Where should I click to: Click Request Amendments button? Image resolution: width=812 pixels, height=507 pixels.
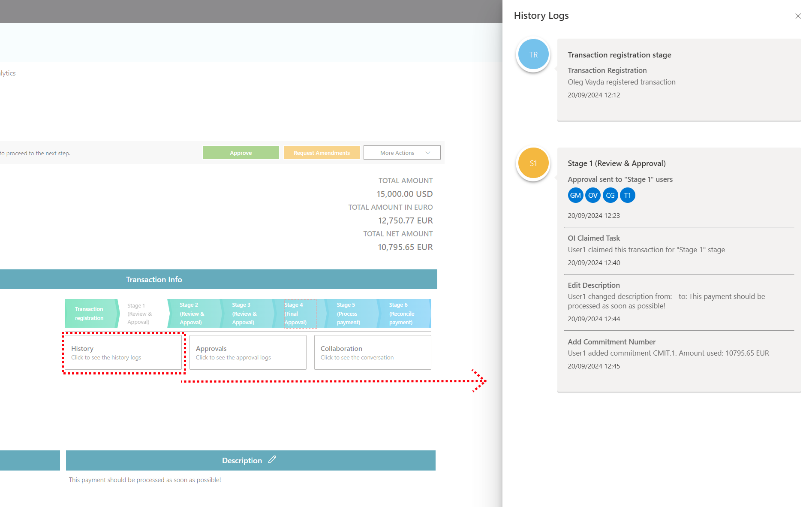(x=322, y=153)
